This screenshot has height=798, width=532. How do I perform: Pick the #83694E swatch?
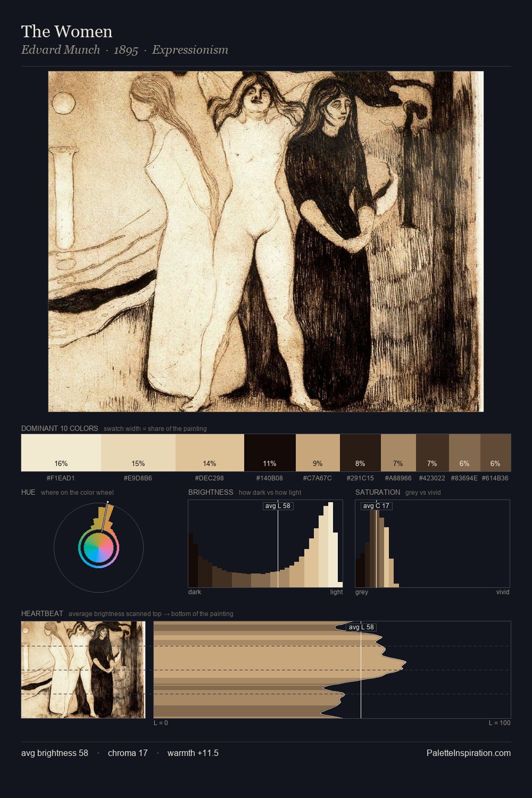(464, 453)
